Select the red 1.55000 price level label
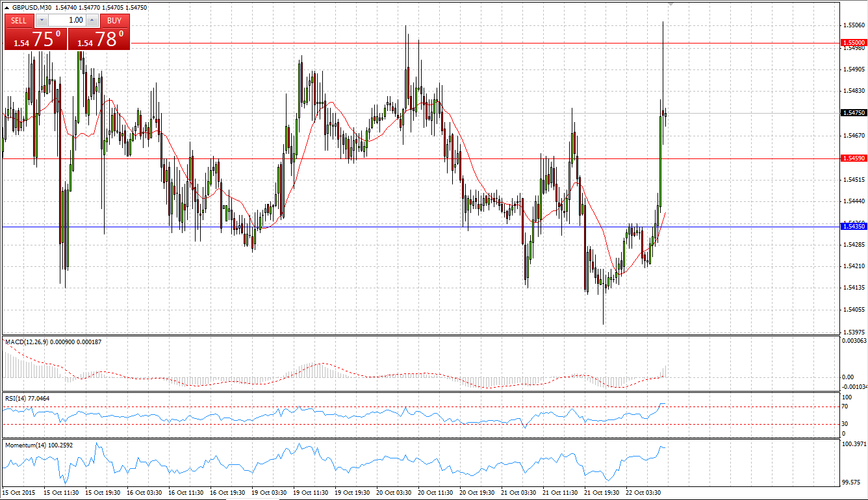The image size is (868, 500). tap(854, 42)
